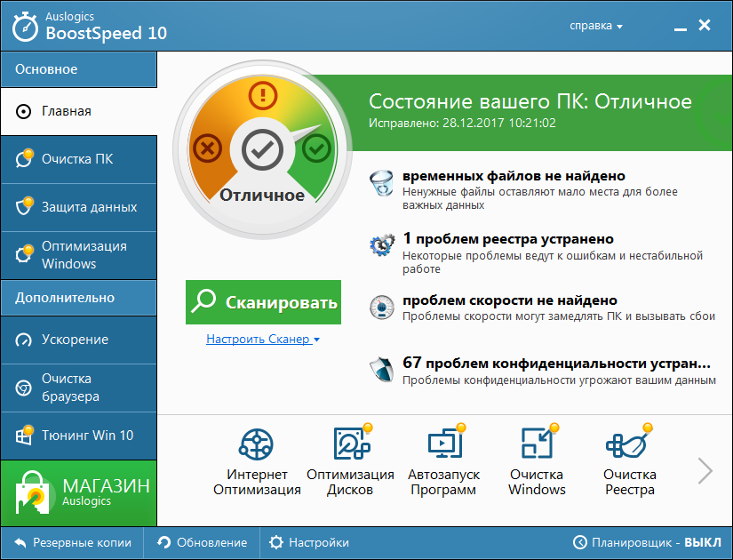This screenshot has width=733, height=560.
Task: Open the Тюнинг Win 10 section
Action: [78, 436]
